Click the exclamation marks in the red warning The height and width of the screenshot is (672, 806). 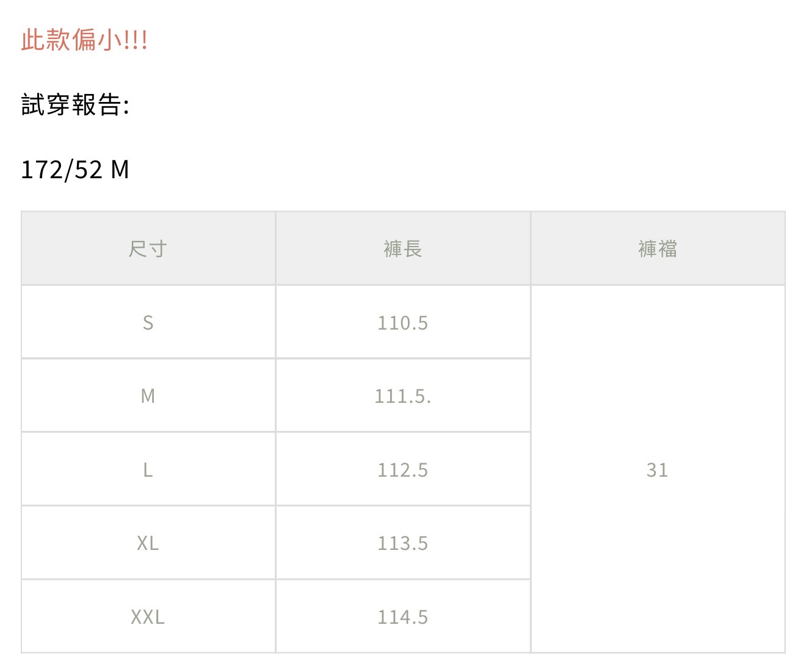tap(136, 40)
